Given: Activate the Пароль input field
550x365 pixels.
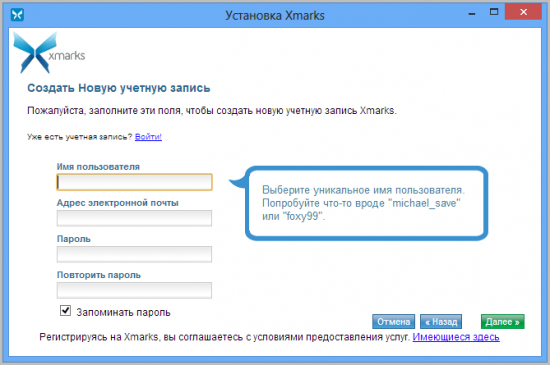Looking at the screenshot, I should coord(134,254).
